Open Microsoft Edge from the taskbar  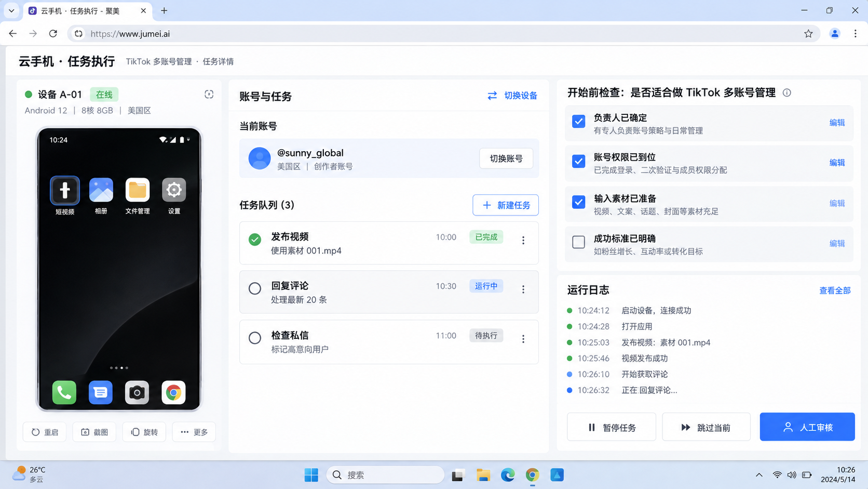click(x=508, y=474)
